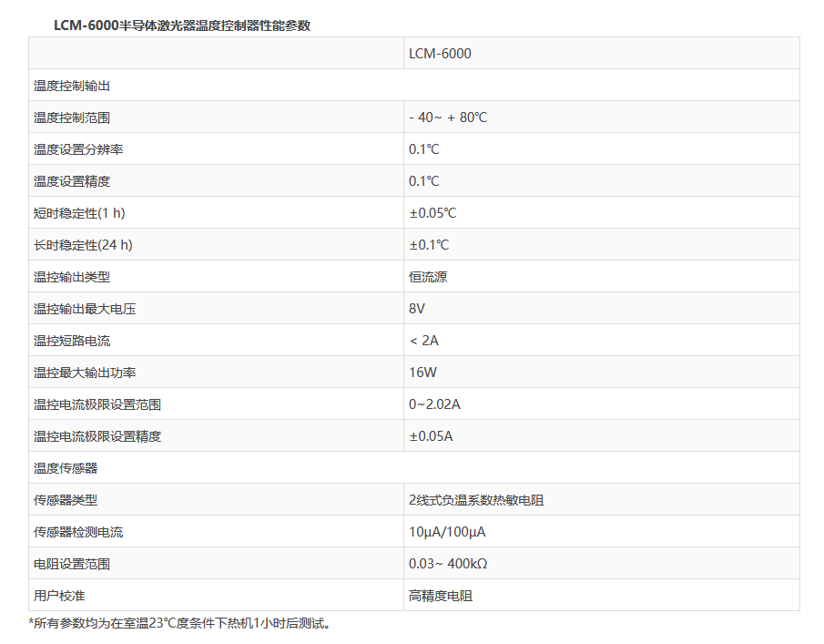The image size is (824, 644).
Task: Select the 温度控制输出 section row
Action: click(x=72, y=86)
